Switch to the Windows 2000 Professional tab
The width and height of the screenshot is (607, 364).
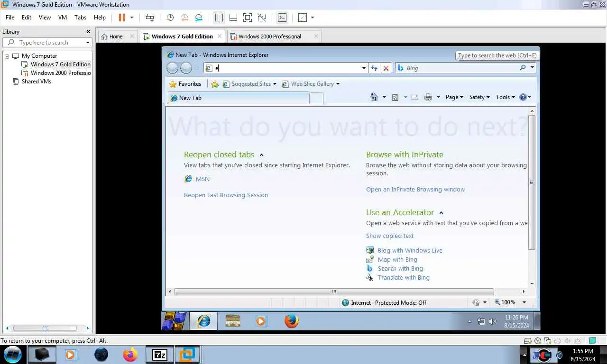pos(269,36)
